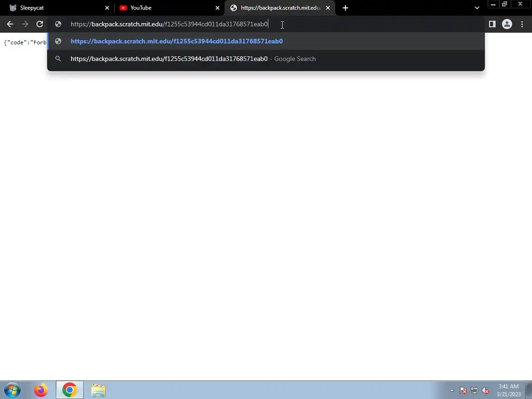Expand the tab search chevron
This screenshot has height=399, width=532.
tap(477, 8)
